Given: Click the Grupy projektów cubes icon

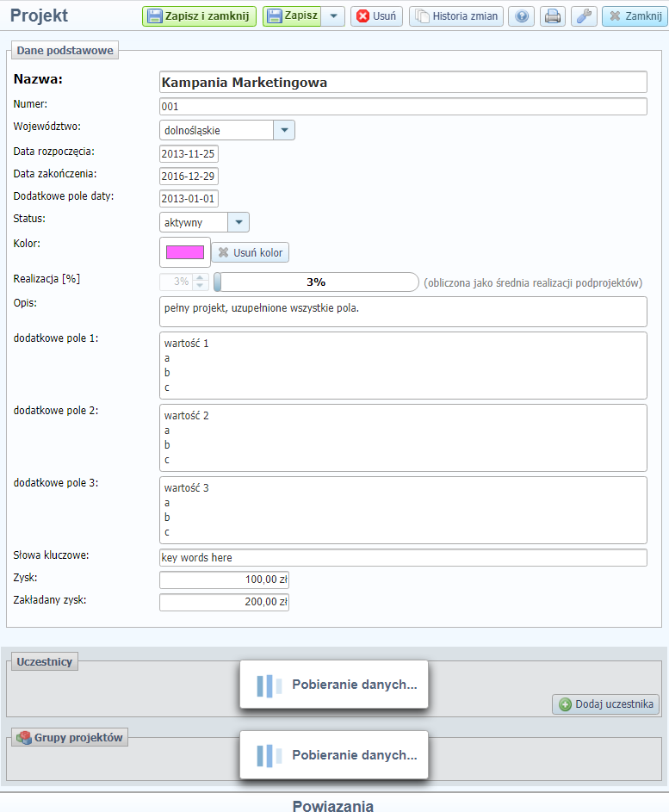Looking at the screenshot, I should coord(23,738).
